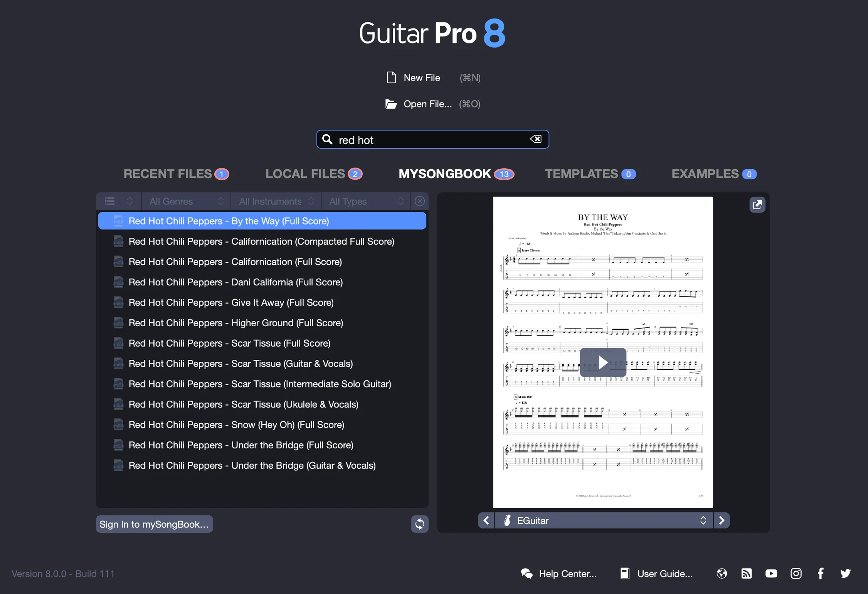Click inside the search field containing red hot
This screenshot has height=594, width=868.
point(432,139)
